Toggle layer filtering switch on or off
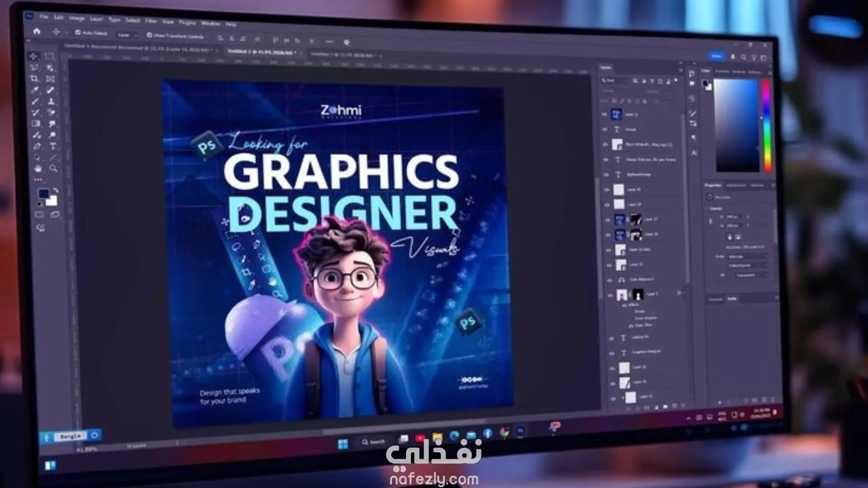The width and height of the screenshot is (868, 488). click(676, 80)
